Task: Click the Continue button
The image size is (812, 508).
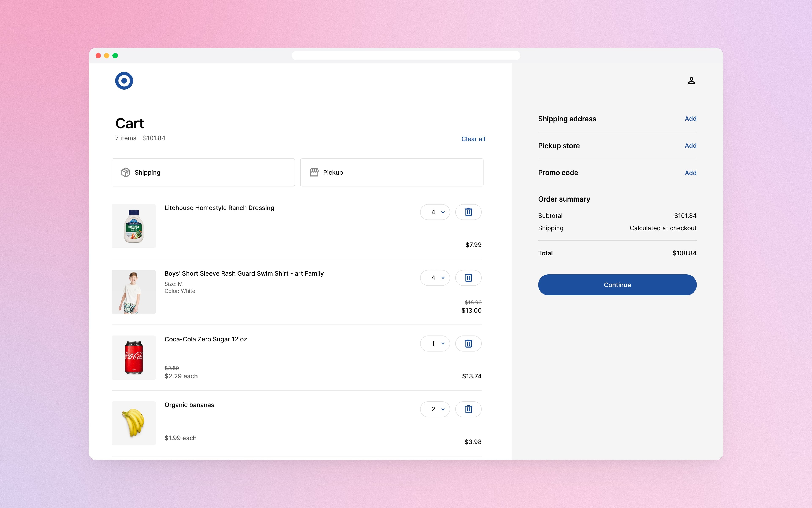Action: [617, 285]
